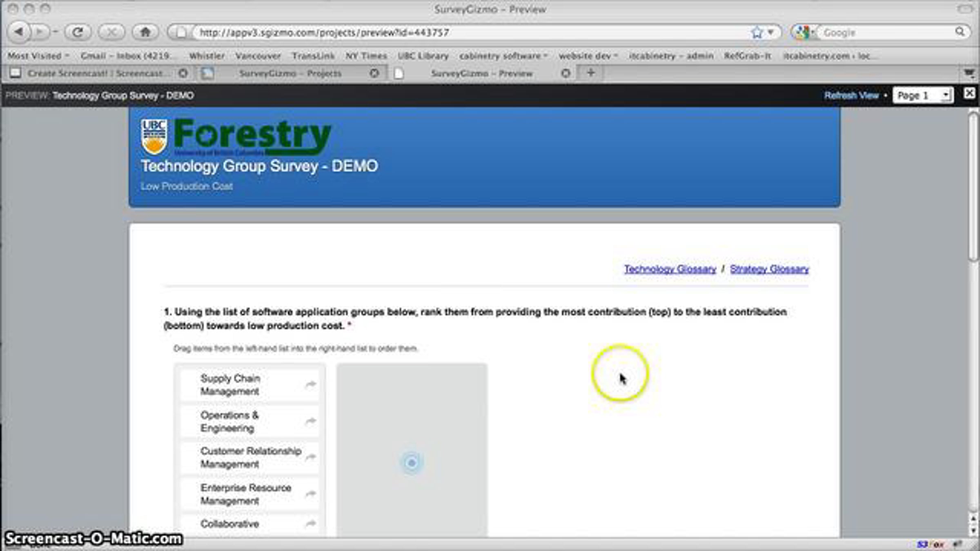The image size is (980, 551).
Task: Switch to SurveyGizmo - Projects tab
Action: pyautogui.click(x=290, y=73)
